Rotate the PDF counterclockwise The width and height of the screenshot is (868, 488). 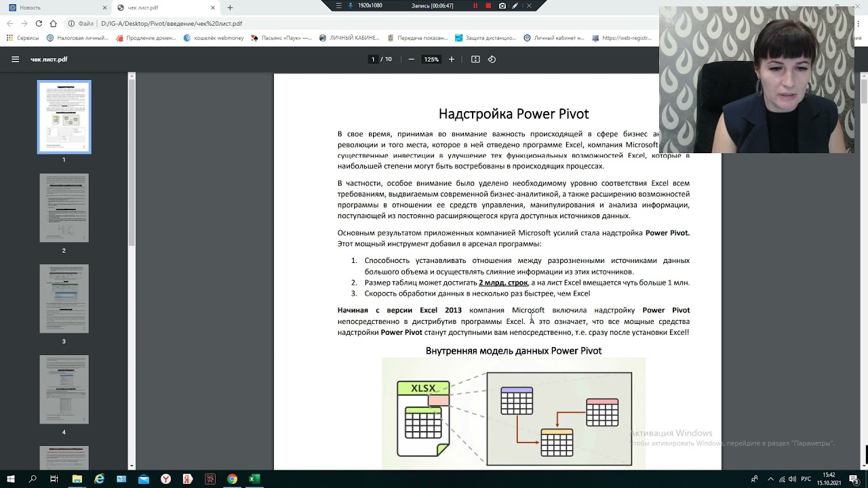492,59
